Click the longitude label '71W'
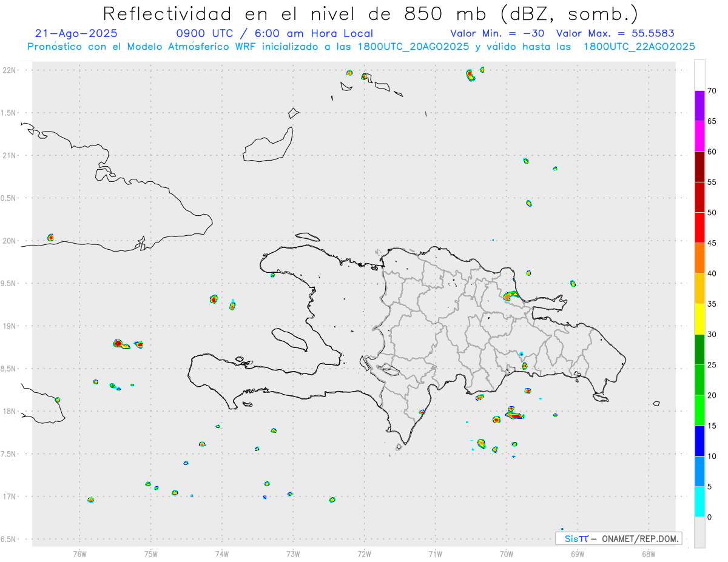 (x=435, y=553)
